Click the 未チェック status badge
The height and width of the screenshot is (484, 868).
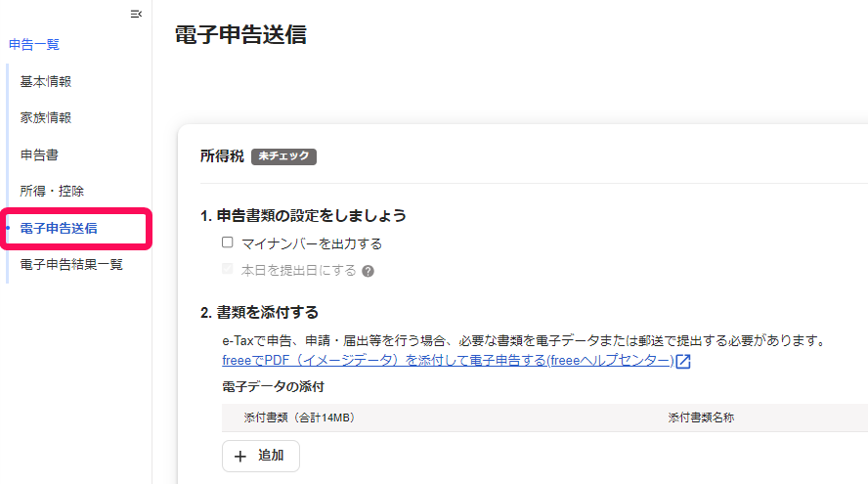[284, 156]
